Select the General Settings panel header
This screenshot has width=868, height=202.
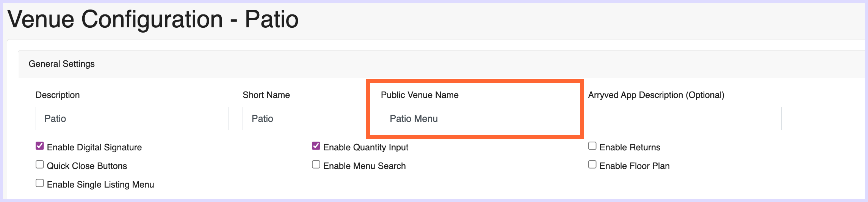(x=443, y=64)
